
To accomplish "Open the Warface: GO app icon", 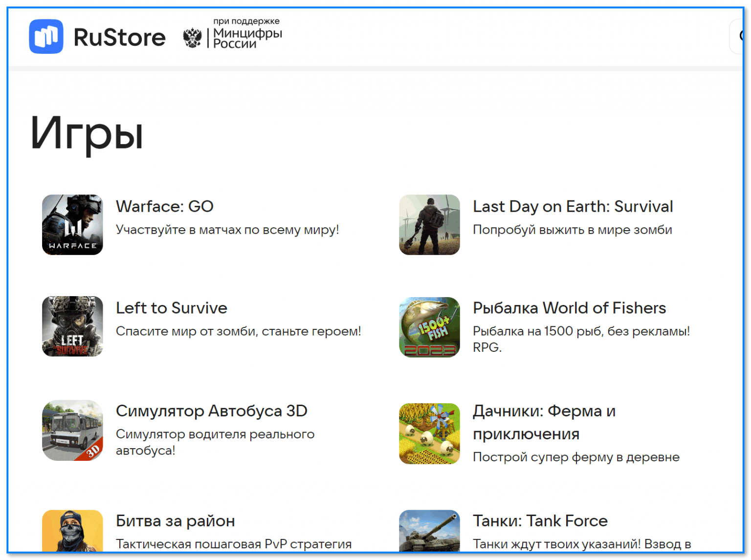I will pos(72,225).
